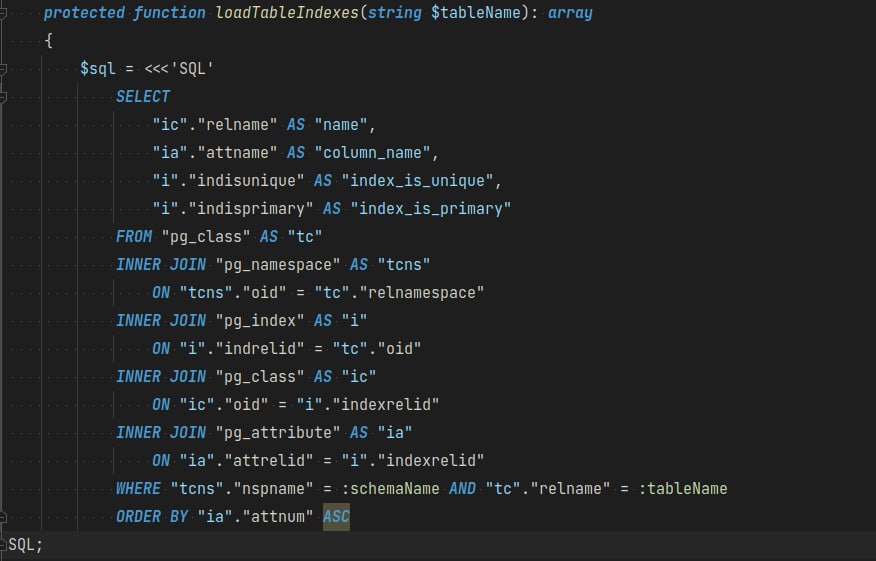Screen dimensions: 876x561
Task: Click the "pg_namespace" table name
Action: (278, 264)
